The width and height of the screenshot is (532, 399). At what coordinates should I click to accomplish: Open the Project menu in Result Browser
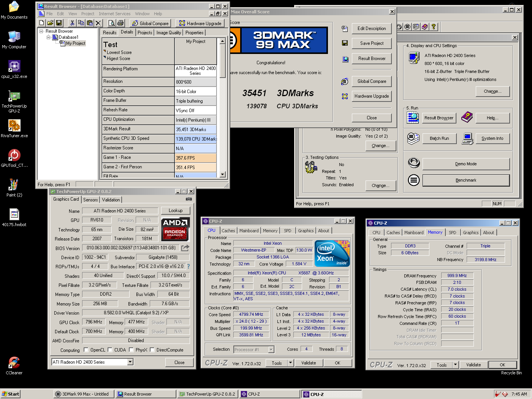[x=88, y=14]
